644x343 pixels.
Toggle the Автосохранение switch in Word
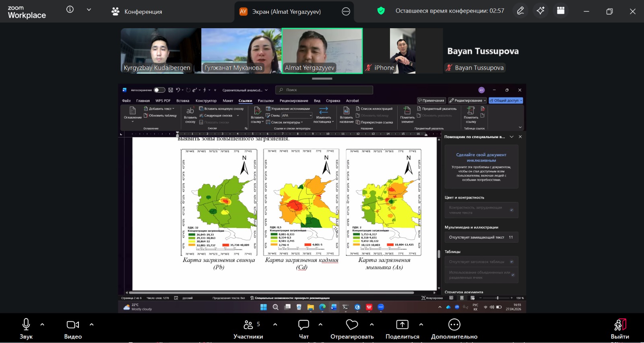pos(159,90)
